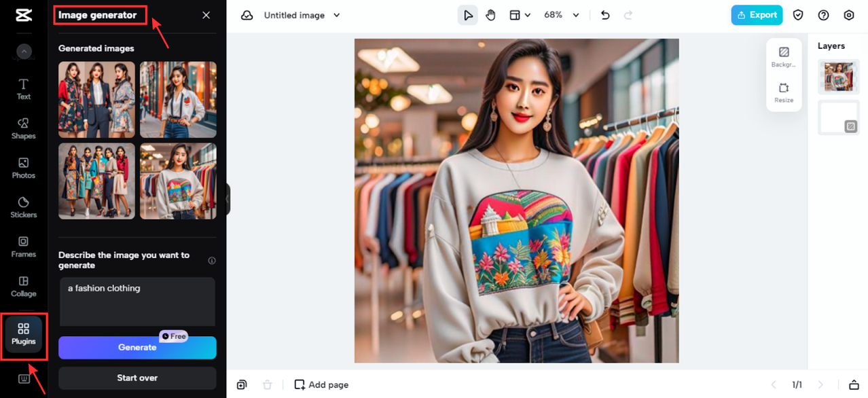The height and width of the screenshot is (398, 868).
Task: Select the pointer select tool
Action: 467,15
